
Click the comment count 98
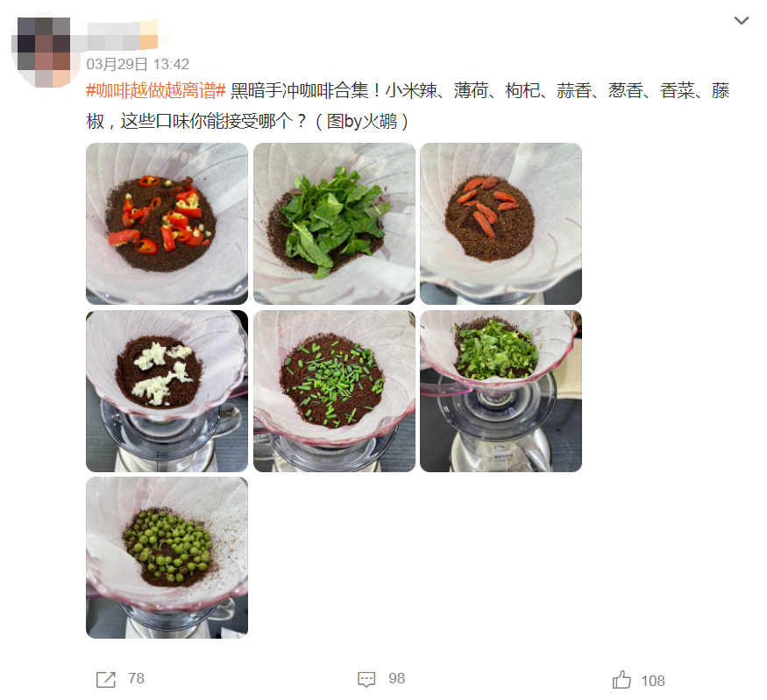pyautogui.click(x=396, y=678)
